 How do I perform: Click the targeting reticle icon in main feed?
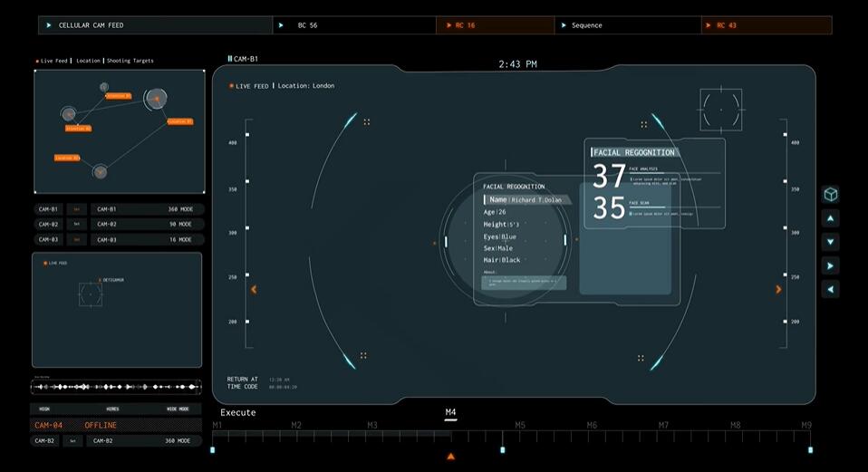coord(720,111)
